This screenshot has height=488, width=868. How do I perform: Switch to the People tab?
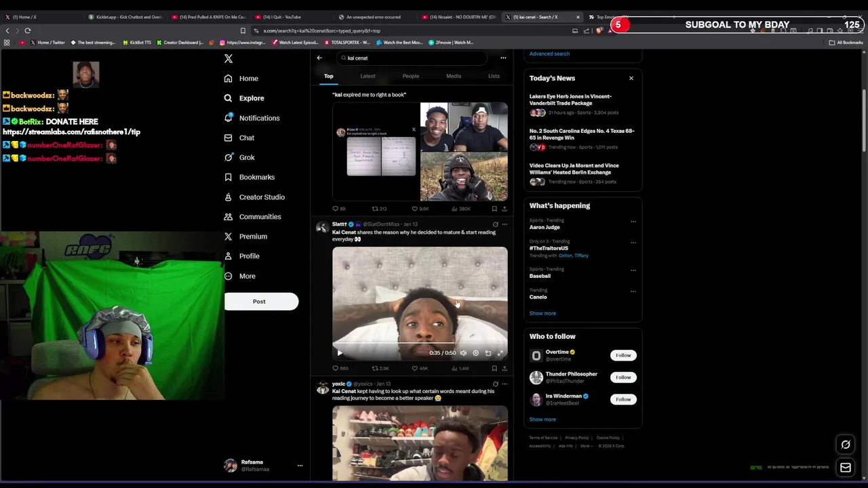point(410,76)
